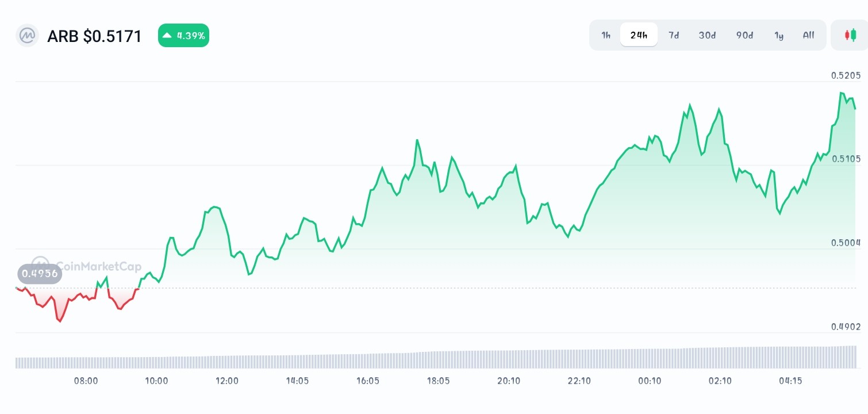Select the 24h time range tab
Screen dimensions: 868x414
tap(639, 35)
